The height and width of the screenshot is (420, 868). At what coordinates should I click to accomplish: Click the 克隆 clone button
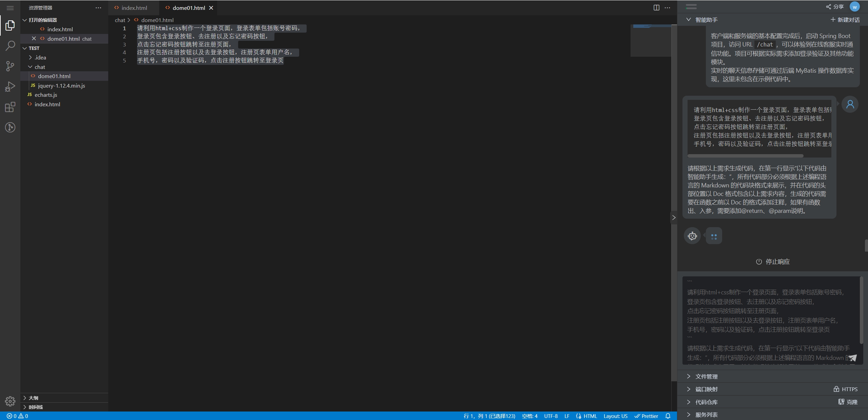point(848,402)
